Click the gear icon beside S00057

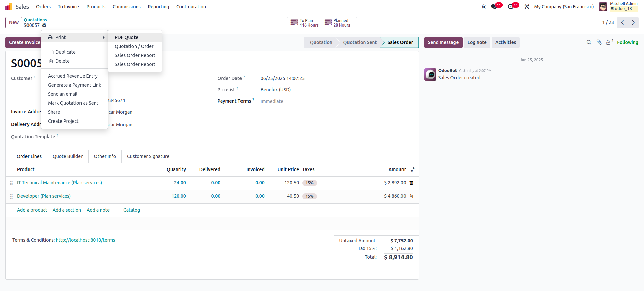[44, 25]
